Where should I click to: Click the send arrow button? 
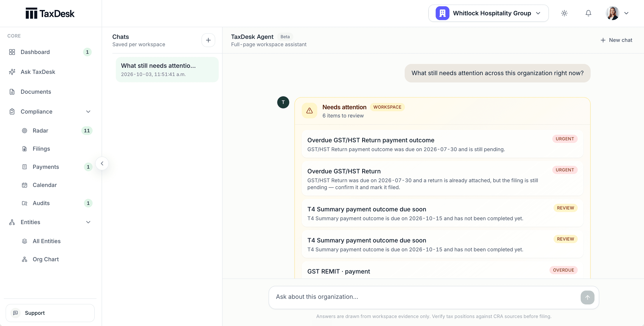coord(587,297)
